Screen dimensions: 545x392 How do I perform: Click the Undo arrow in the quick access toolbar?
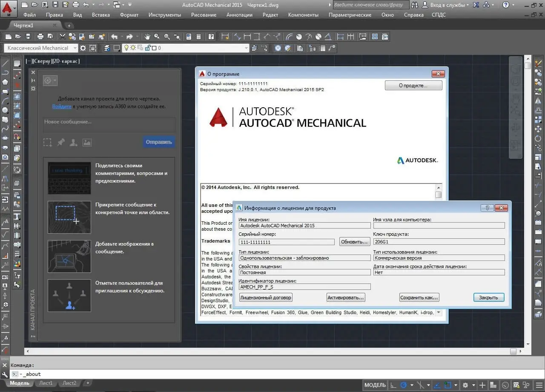[86, 5]
